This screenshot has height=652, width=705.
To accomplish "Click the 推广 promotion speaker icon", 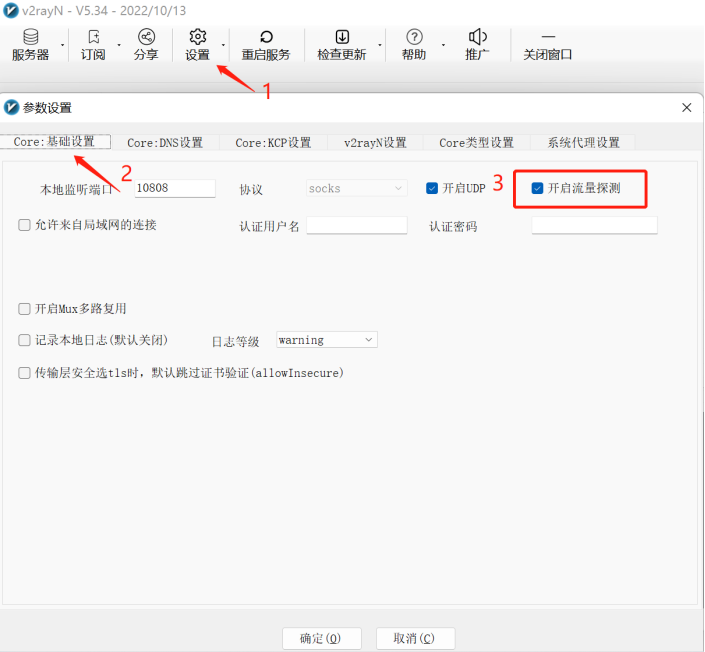I will click(477, 45).
